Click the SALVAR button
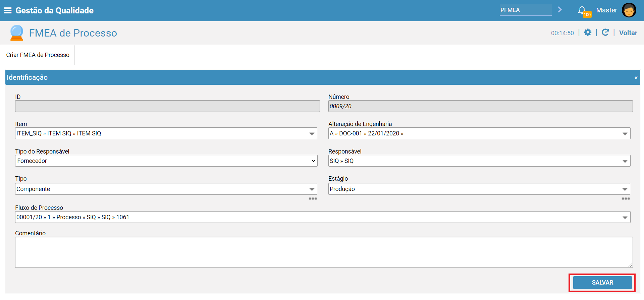644x300 pixels. [x=602, y=283]
